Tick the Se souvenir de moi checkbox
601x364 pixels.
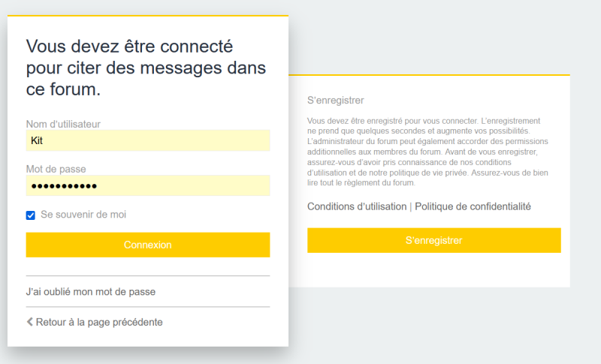tap(31, 215)
